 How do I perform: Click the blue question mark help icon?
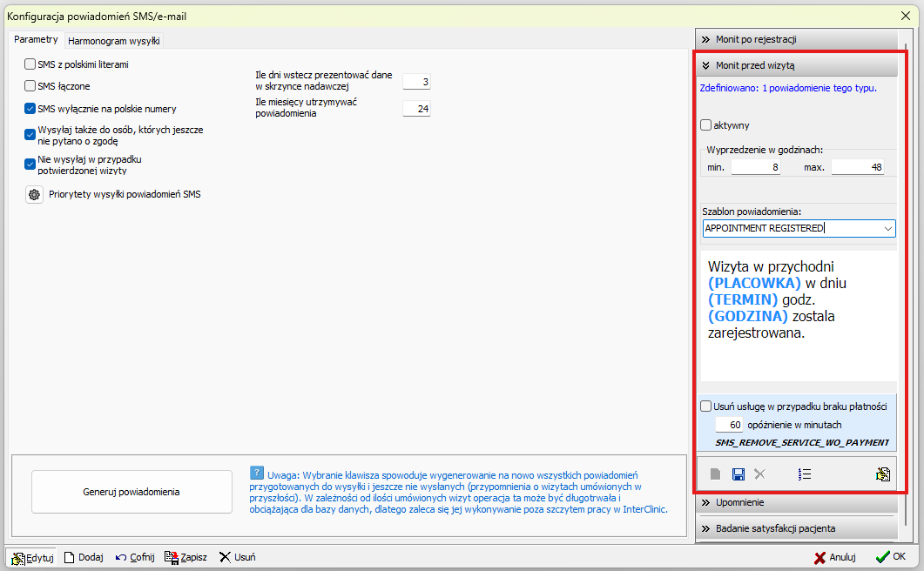coord(256,473)
